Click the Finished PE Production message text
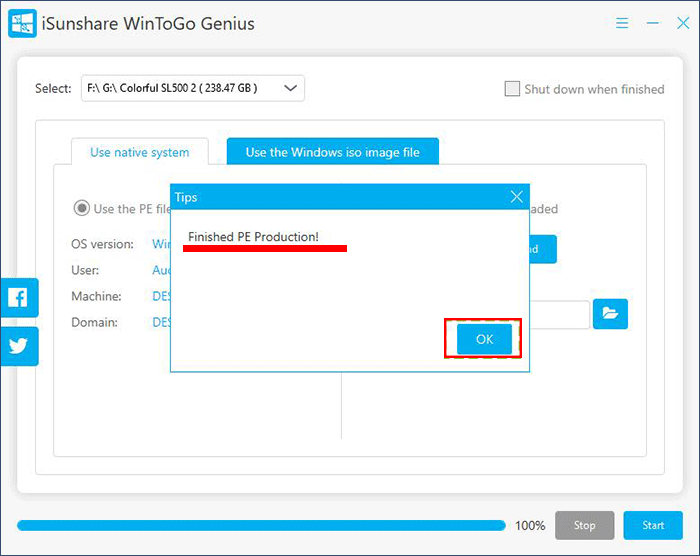The height and width of the screenshot is (556, 700). coord(253,236)
